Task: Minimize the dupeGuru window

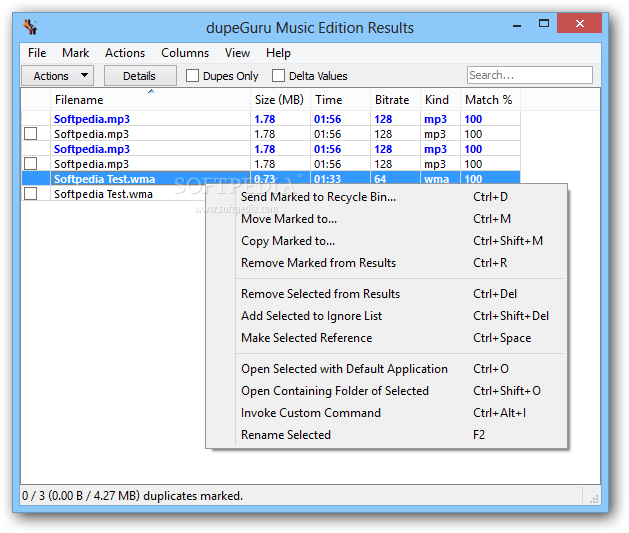Action: (x=517, y=25)
